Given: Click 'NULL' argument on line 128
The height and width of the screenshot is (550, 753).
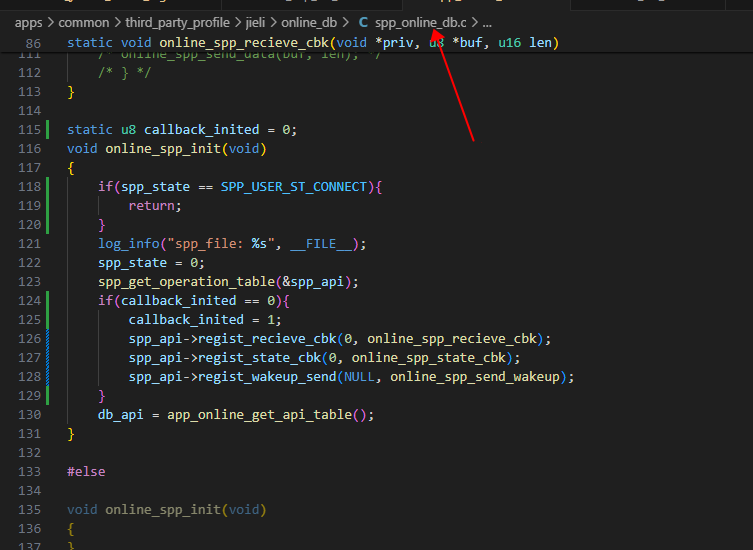Looking at the screenshot, I should click(359, 377).
